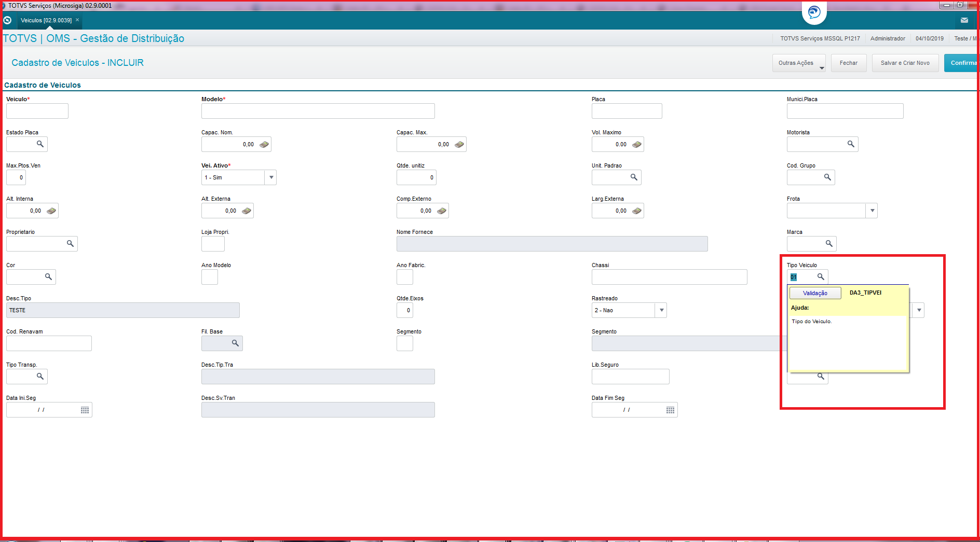Click DA3_TIPVEI field name in tooltip
This screenshot has height=542, width=980.
(865, 293)
